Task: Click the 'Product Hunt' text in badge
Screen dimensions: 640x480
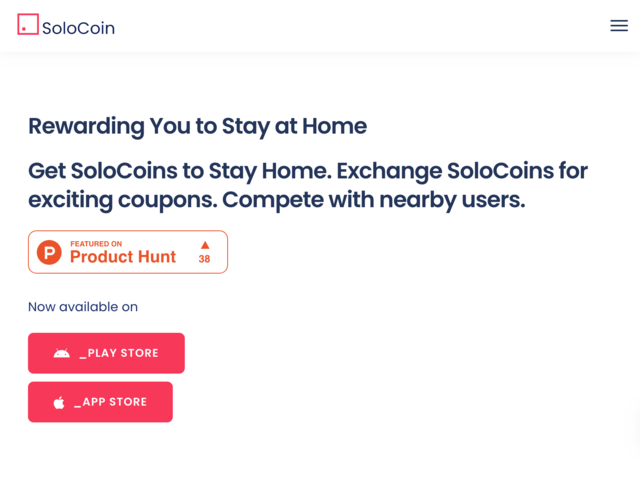Action: coord(123,257)
